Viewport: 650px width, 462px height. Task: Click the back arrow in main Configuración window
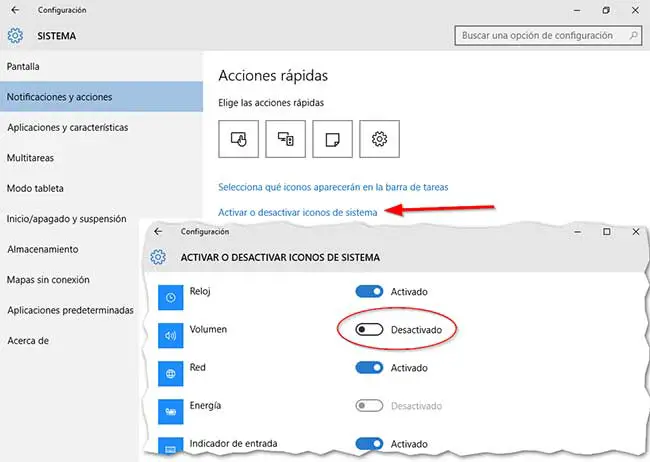pos(15,10)
